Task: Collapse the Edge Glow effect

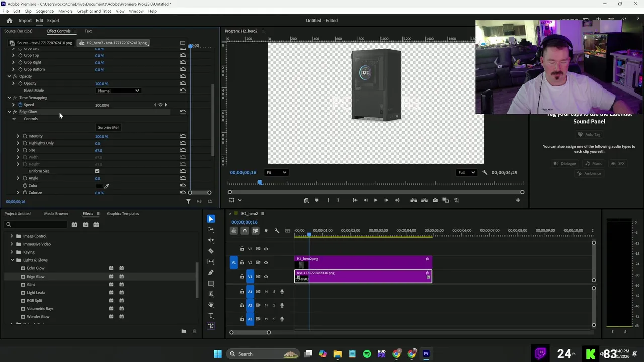Action: [9, 112]
